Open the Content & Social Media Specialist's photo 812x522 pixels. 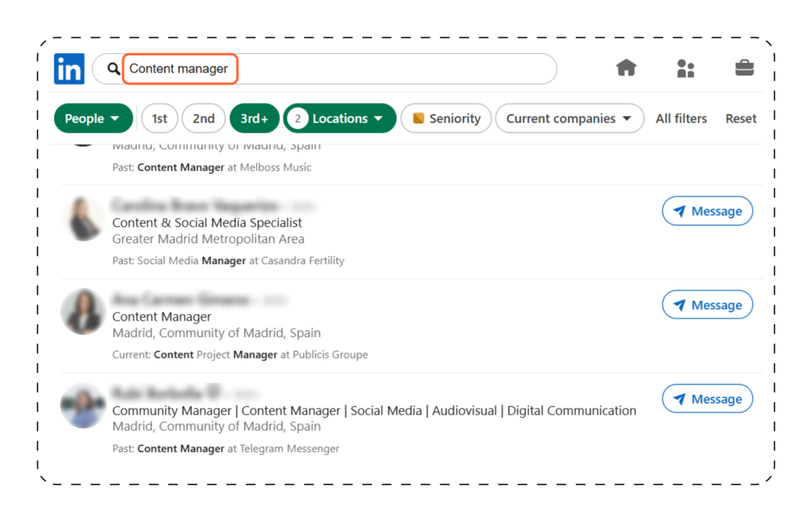[x=83, y=218]
